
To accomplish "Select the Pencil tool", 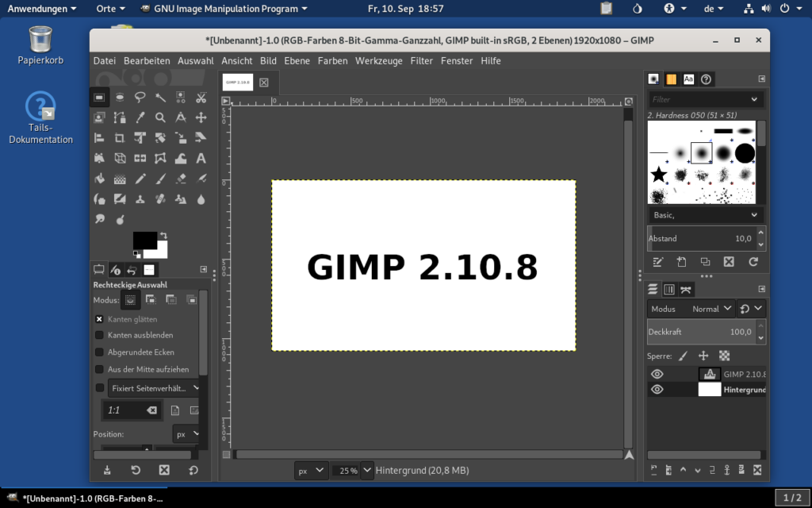I will pyautogui.click(x=140, y=179).
